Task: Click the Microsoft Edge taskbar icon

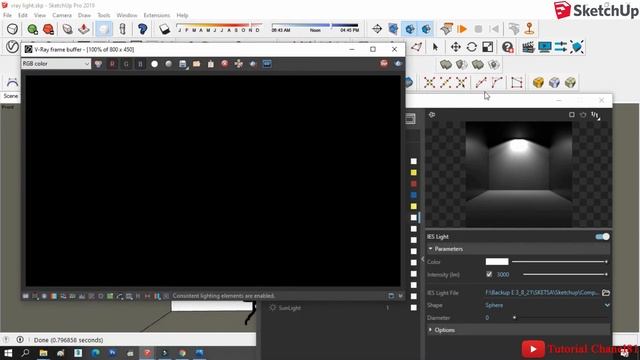Action: click(x=96, y=353)
